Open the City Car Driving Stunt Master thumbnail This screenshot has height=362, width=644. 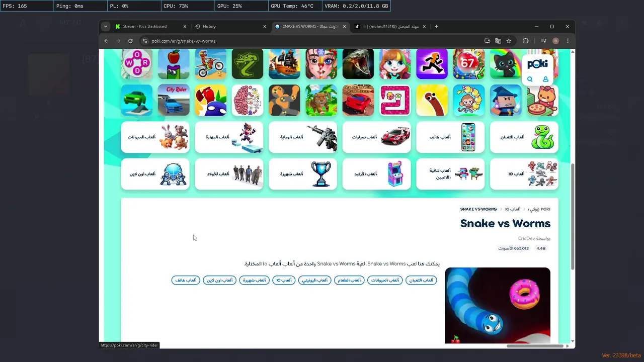[358, 100]
